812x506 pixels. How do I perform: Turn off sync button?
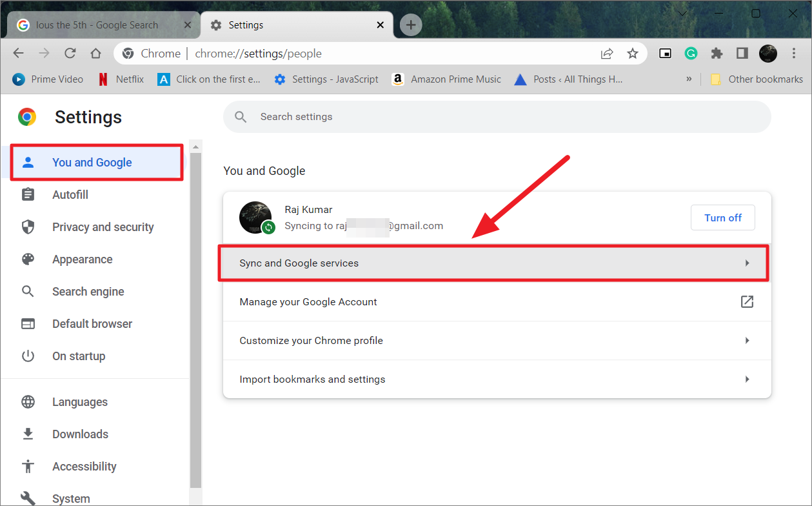[x=723, y=218]
